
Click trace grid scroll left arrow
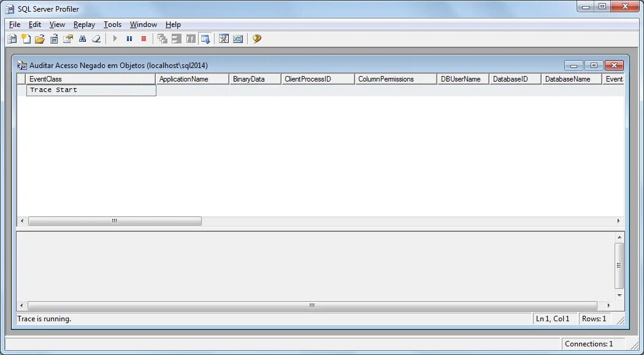pos(22,221)
